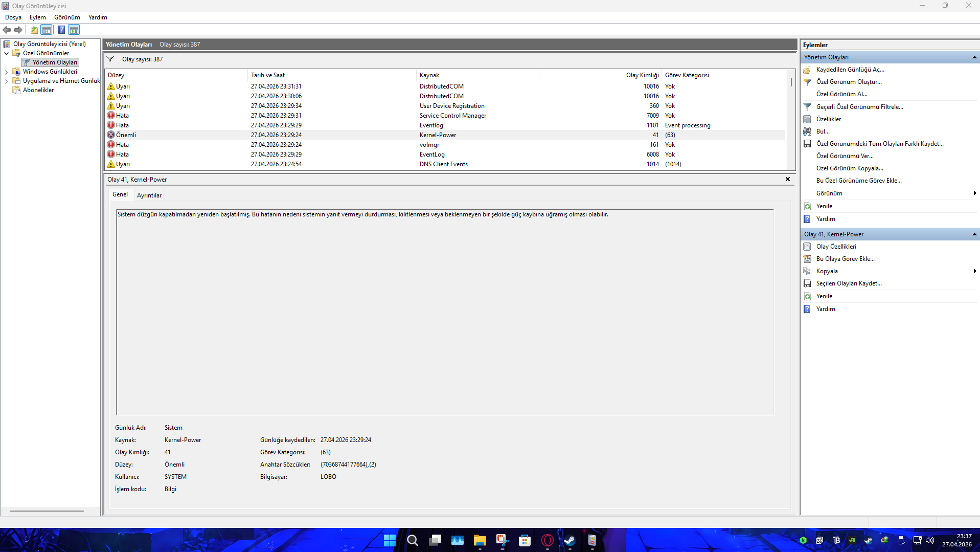This screenshot has width=980, height=552.
Task: Go back using the toolbar Back arrow
Action: [x=7, y=30]
